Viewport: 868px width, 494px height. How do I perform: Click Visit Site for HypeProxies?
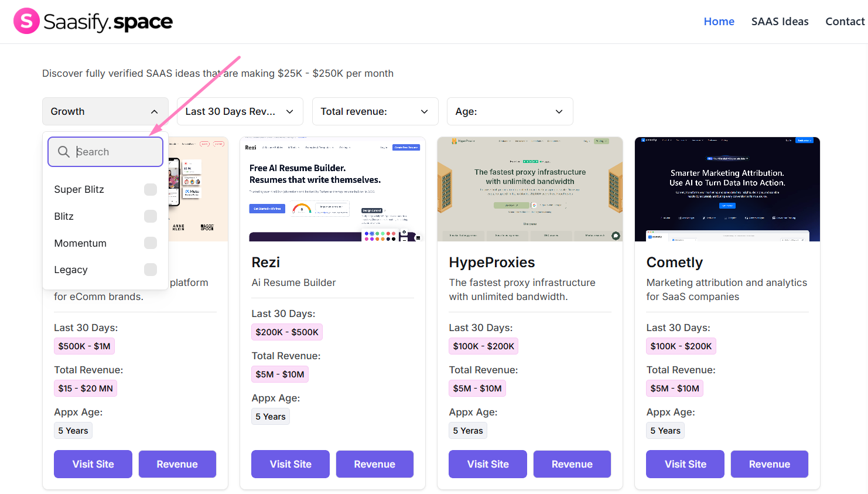487,464
